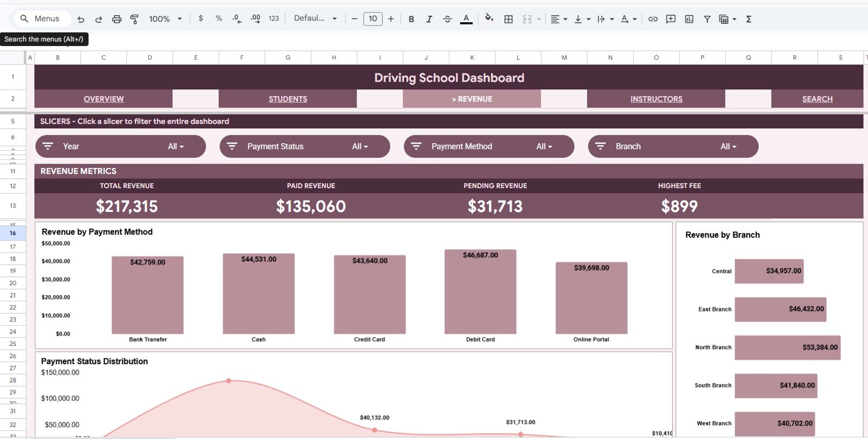Click the Insert chart icon
This screenshot has width=868, height=439.
(689, 19)
